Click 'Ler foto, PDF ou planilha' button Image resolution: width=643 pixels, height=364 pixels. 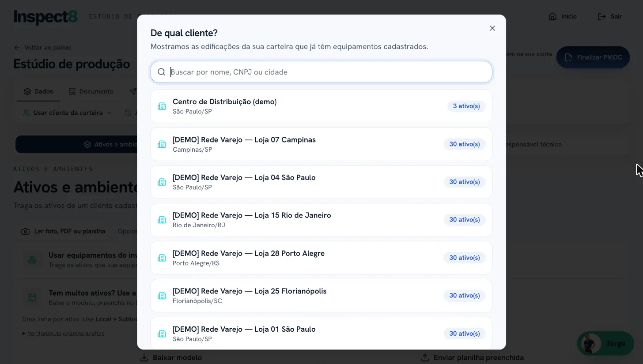click(64, 231)
